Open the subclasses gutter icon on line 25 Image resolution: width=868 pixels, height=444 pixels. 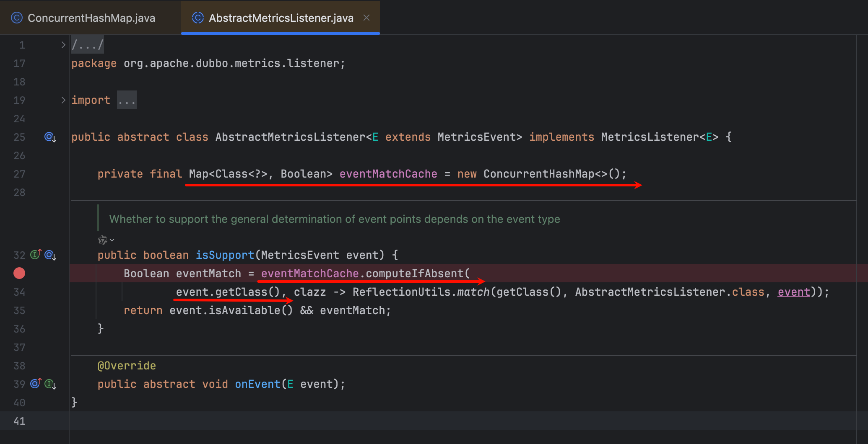50,137
